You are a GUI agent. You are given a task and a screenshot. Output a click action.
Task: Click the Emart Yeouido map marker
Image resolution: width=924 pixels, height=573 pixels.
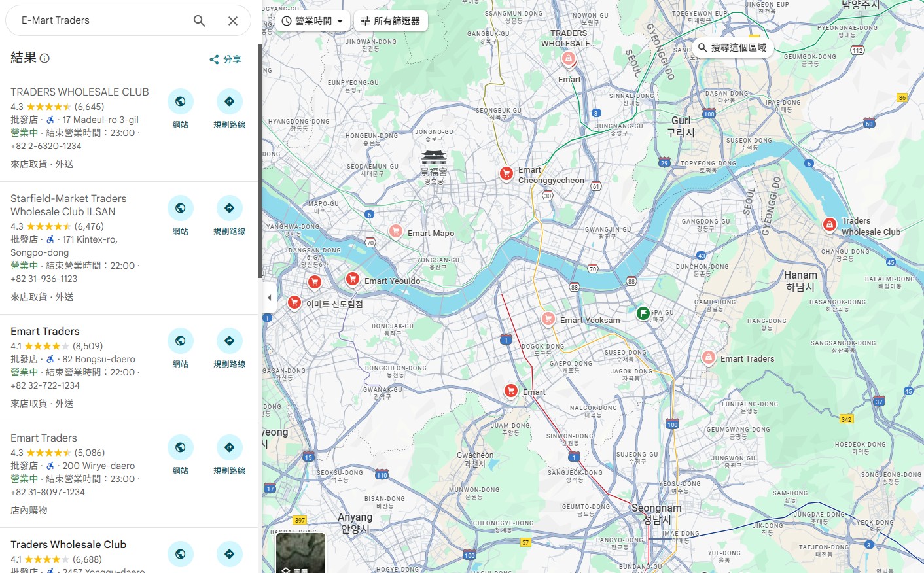click(353, 278)
